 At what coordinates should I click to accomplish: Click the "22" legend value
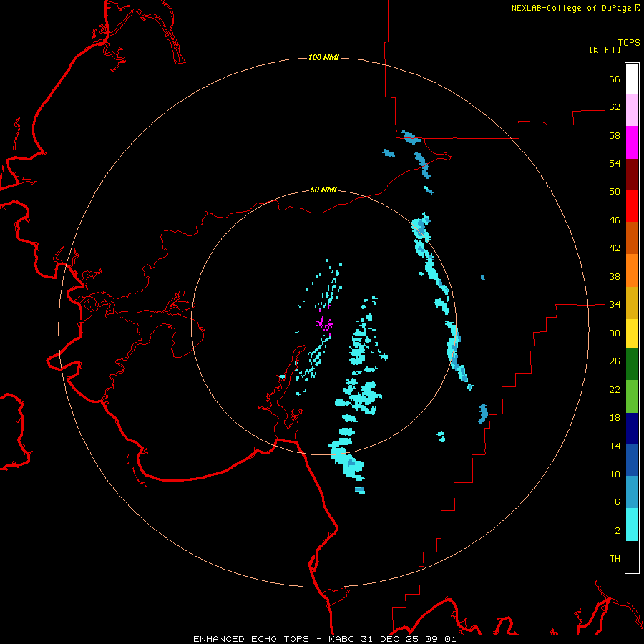pos(615,390)
